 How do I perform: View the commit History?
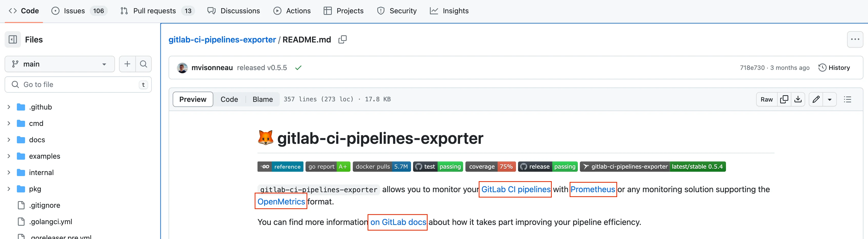pos(834,68)
